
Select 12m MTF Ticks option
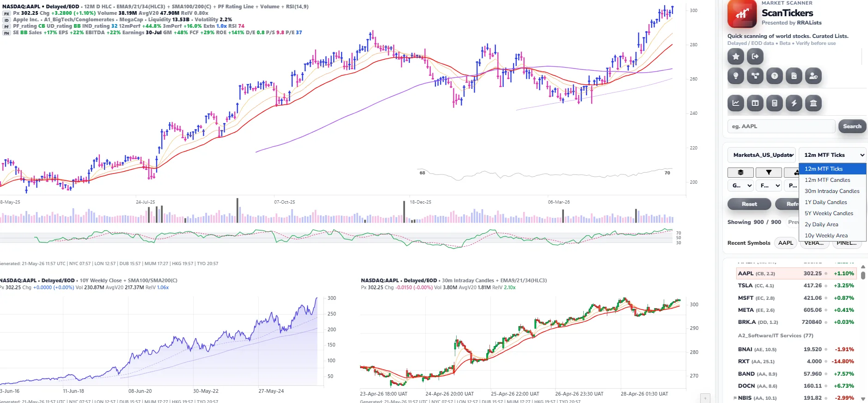point(832,169)
